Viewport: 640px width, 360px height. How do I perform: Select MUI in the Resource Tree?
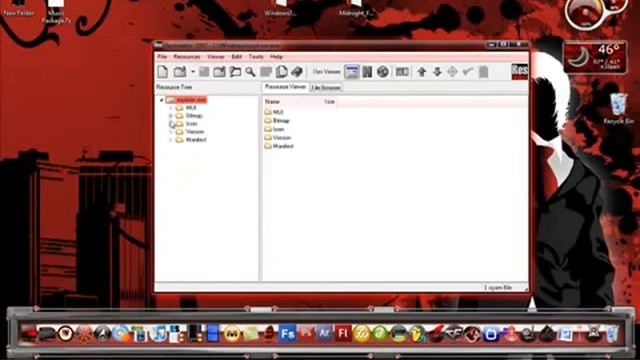click(191, 108)
